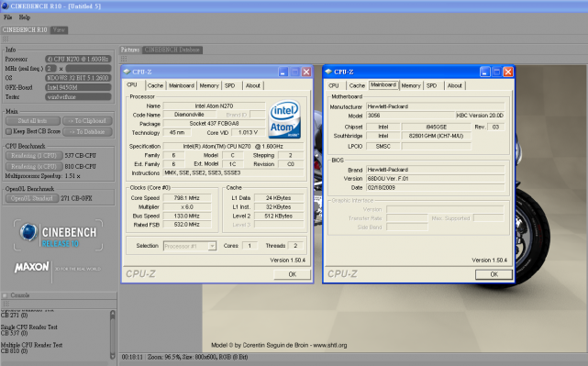
Task: Open About tab in left CPU-Z window
Action: (253, 85)
